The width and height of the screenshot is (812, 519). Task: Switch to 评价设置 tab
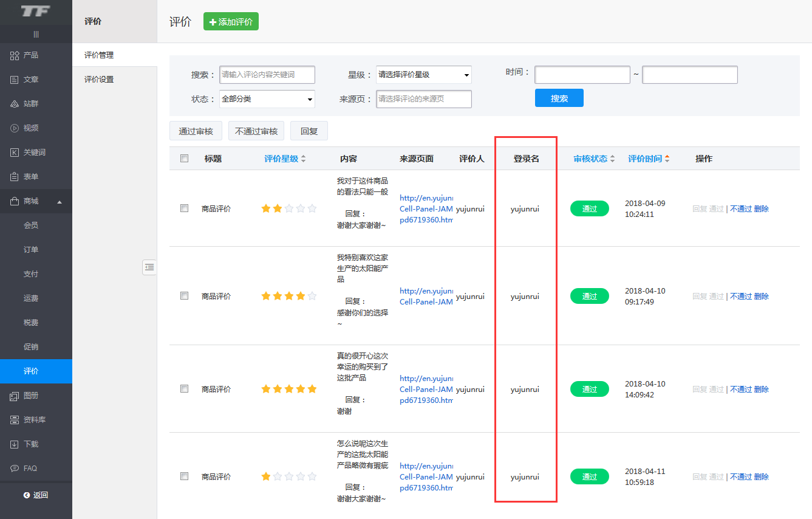(99, 80)
